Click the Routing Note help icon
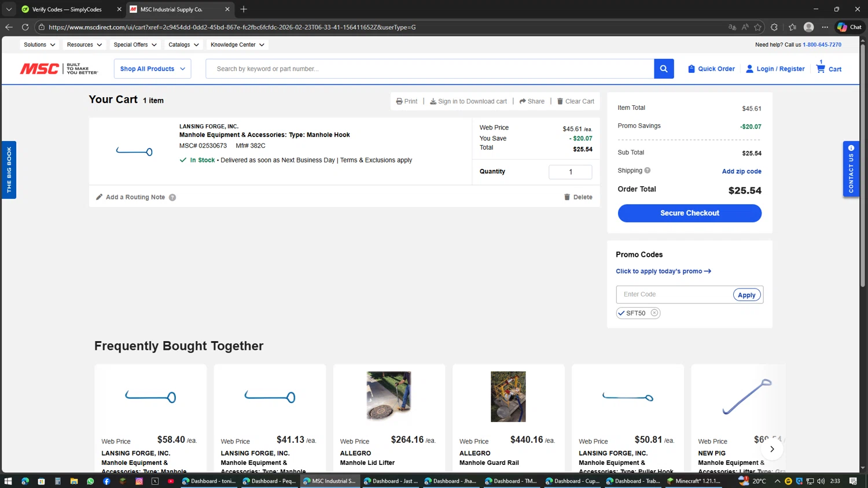This screenshot has width=868, height=488. [172, 198]
